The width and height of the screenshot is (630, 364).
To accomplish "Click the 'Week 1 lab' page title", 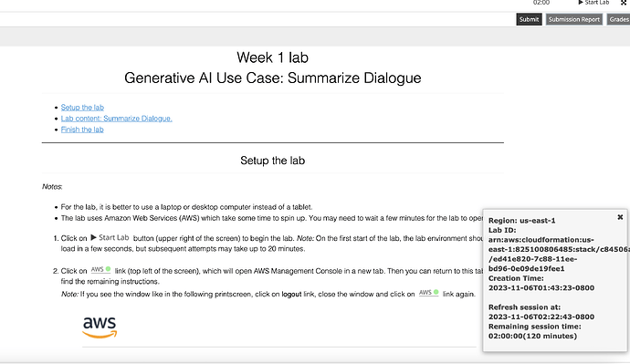I will click(x=272, y=57).
